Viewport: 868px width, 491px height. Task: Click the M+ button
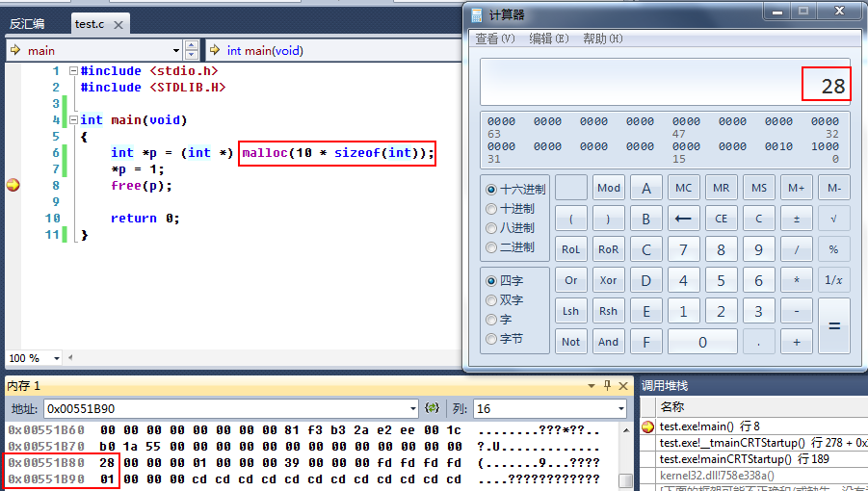coord(796,188)
